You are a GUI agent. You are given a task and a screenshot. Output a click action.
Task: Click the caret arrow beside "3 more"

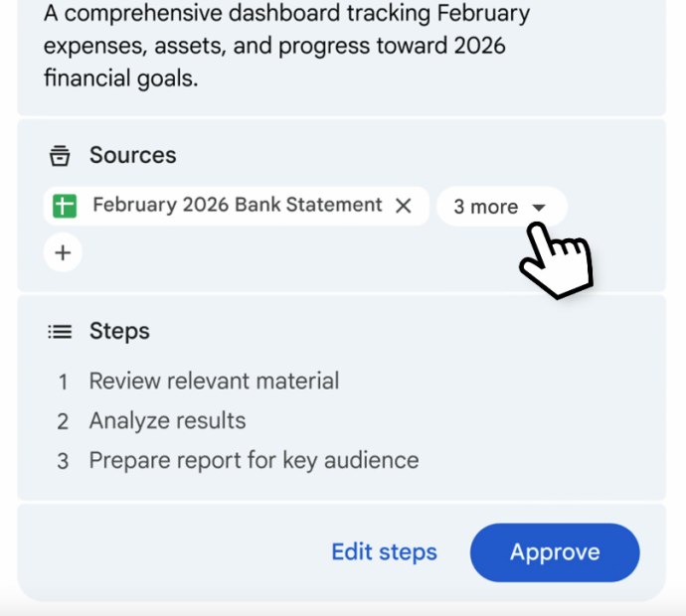tap(539, 207)
